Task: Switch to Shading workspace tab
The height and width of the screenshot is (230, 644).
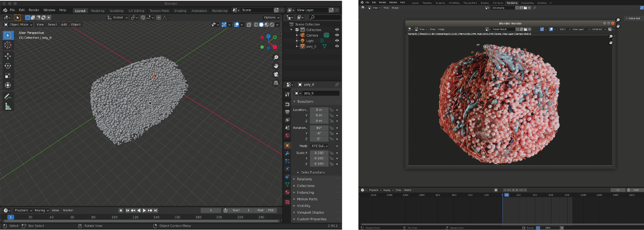Action: (x=180, y=11)
